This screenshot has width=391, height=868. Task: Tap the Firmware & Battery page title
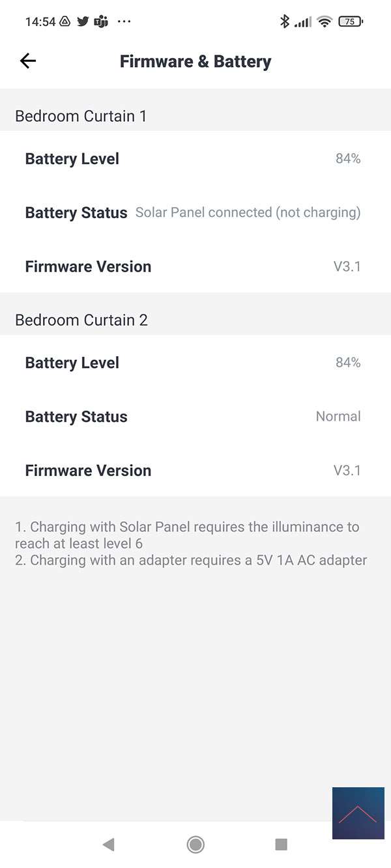point(195,62)
